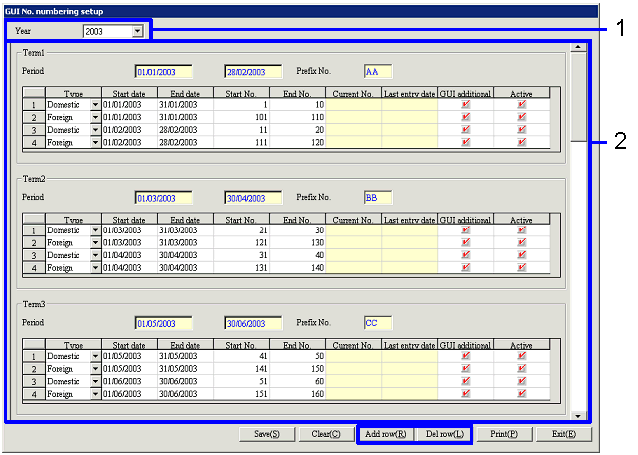Click Term1 Prefix No. field containing AA
638x455 pixels.
(378, 72)
